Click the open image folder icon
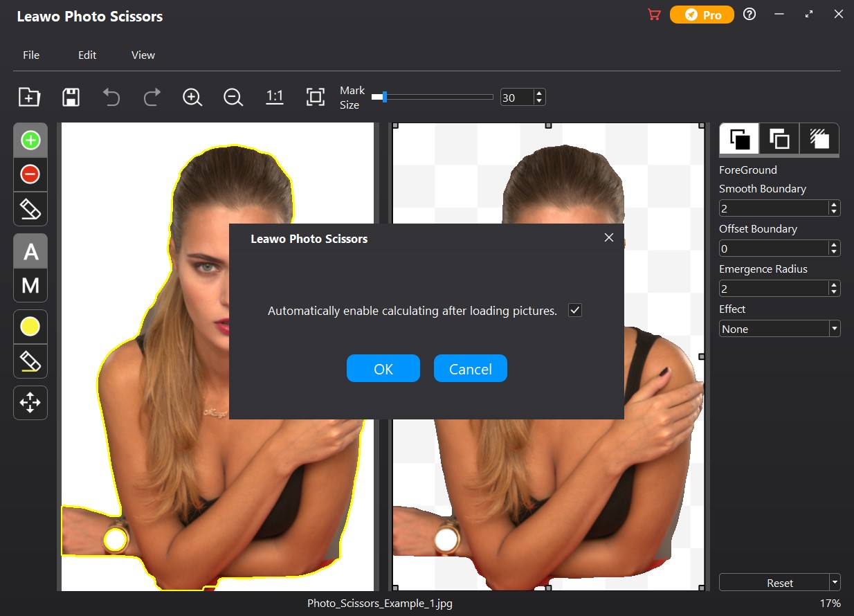The height and width of the screenshot is (616, 854). 29,97
